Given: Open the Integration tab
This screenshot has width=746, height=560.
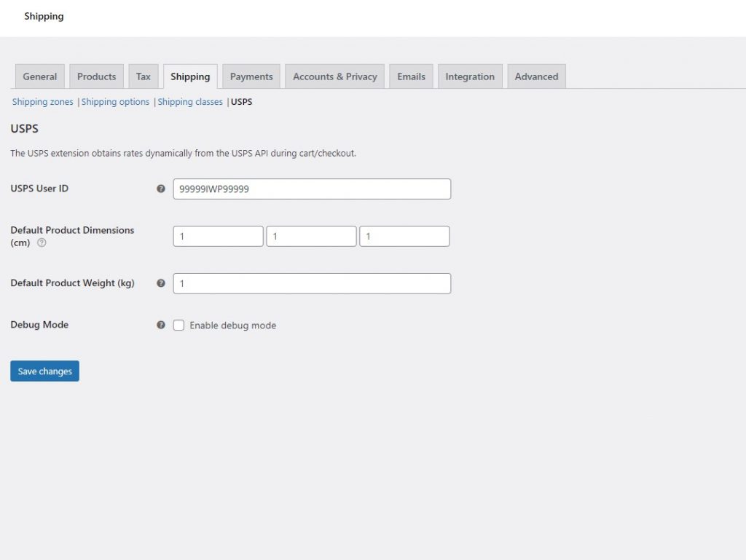Looking at the screenshot, I should click(470, 76).
